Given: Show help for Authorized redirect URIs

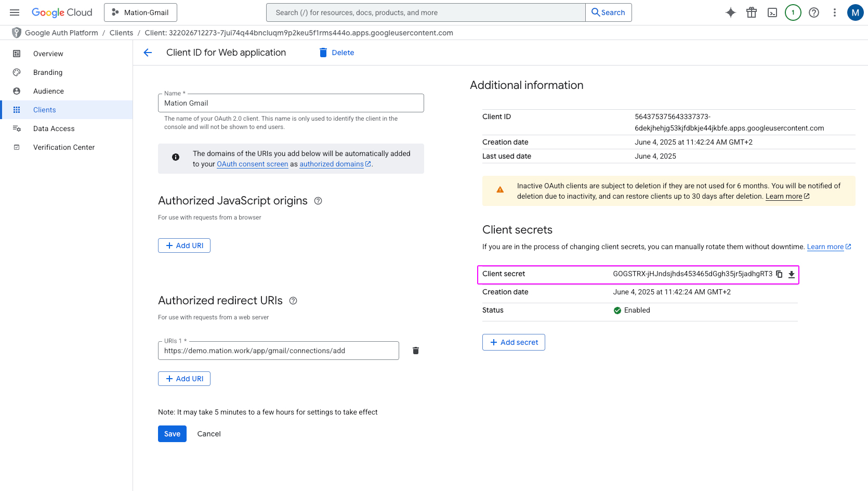Looking at the screenshot, I should [293, 301].
